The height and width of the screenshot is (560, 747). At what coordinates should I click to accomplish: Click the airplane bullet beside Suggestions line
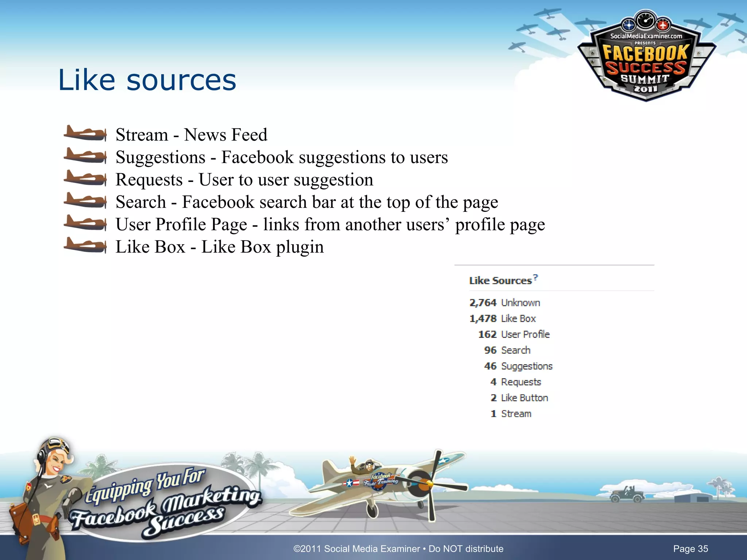point(85,156)
